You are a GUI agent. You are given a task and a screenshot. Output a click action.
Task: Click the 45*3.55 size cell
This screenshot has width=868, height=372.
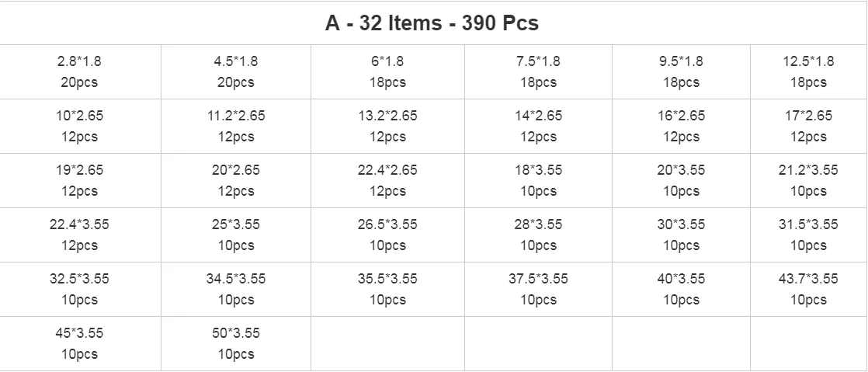[79, 343]
